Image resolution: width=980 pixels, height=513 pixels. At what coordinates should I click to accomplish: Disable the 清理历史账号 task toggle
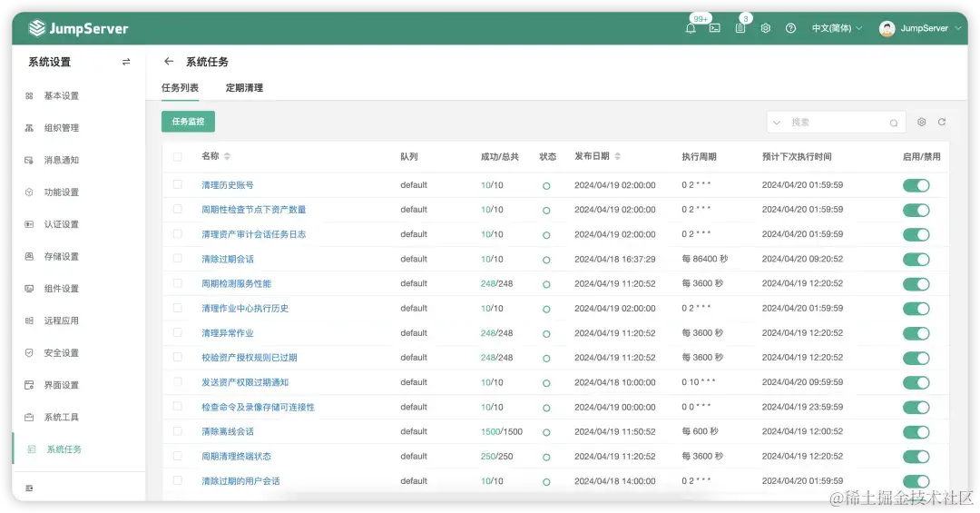[916, 185]
